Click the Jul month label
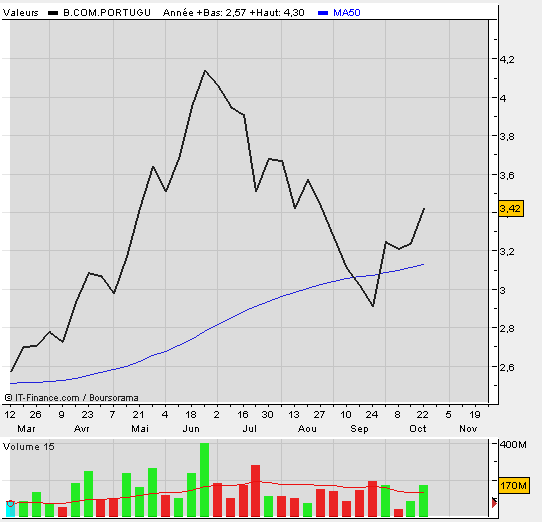 250,429
